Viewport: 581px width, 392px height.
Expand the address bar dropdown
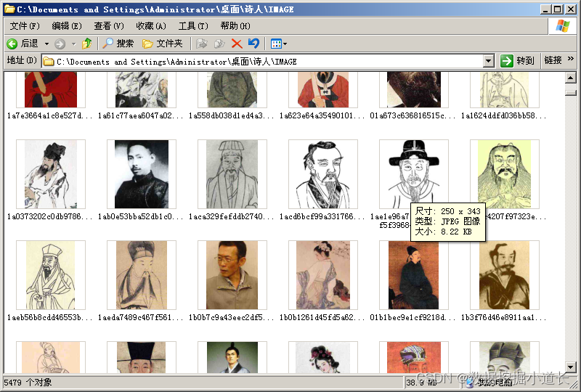(x=489, y=61)
